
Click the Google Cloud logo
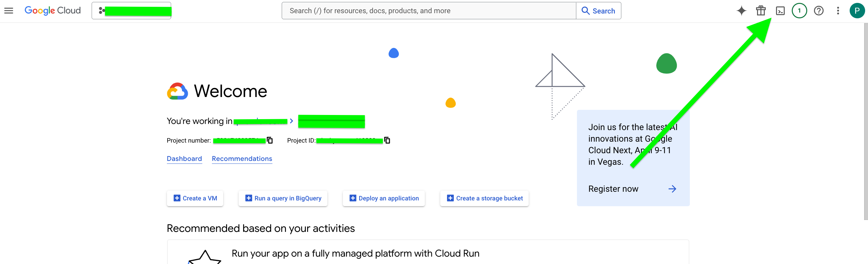click(x=52, y=11)
